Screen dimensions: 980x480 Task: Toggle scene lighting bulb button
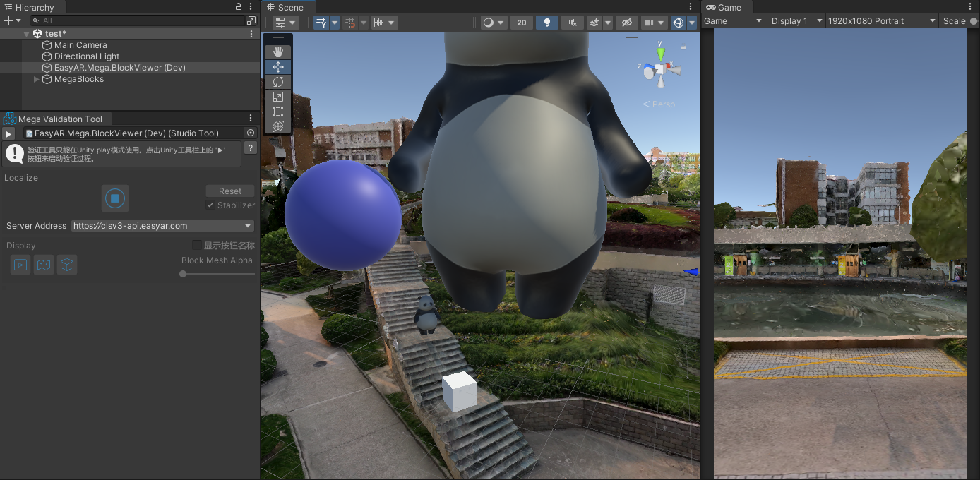[x=546, y=23]
